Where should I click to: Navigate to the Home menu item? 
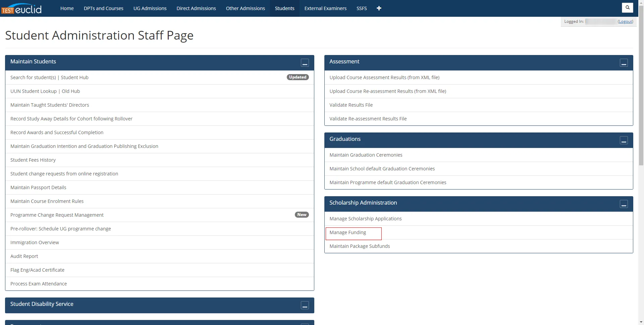[x=67, y=8]
